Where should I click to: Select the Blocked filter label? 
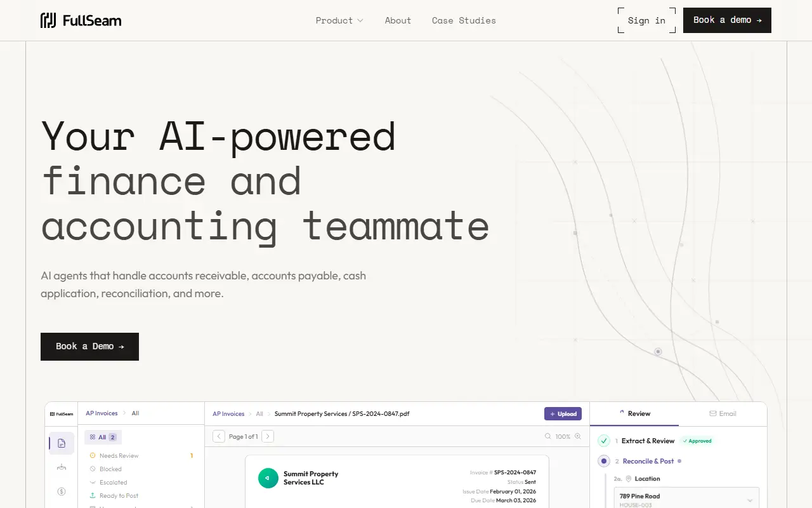coord(110,469)
